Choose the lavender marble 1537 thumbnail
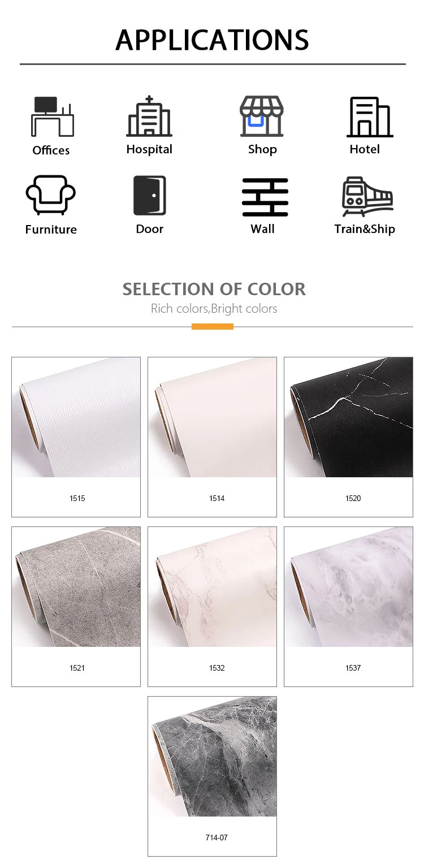Viewport: 424px width, 868px height. coord(349,587)
